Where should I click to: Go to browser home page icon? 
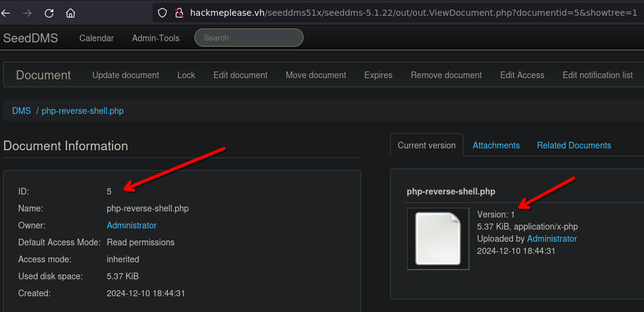pyautogui.click(x=71, y=13)
